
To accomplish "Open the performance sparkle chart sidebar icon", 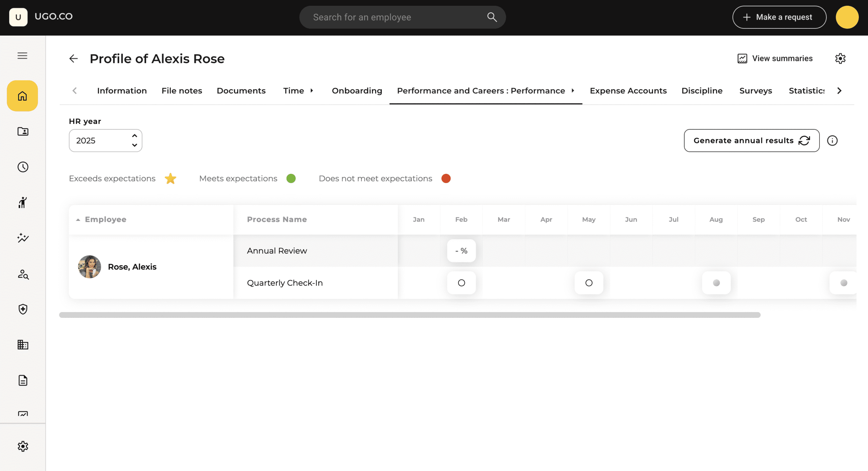I will tap(23, 238).
